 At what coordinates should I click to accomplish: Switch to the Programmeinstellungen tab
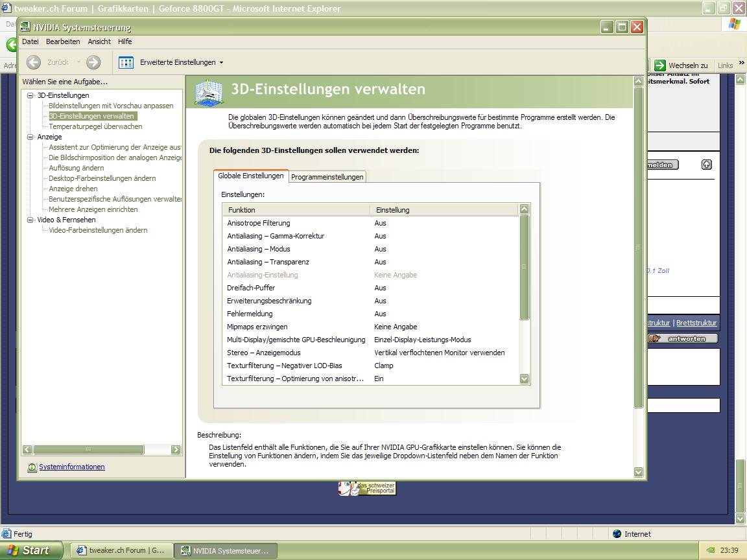coord(327,177)
